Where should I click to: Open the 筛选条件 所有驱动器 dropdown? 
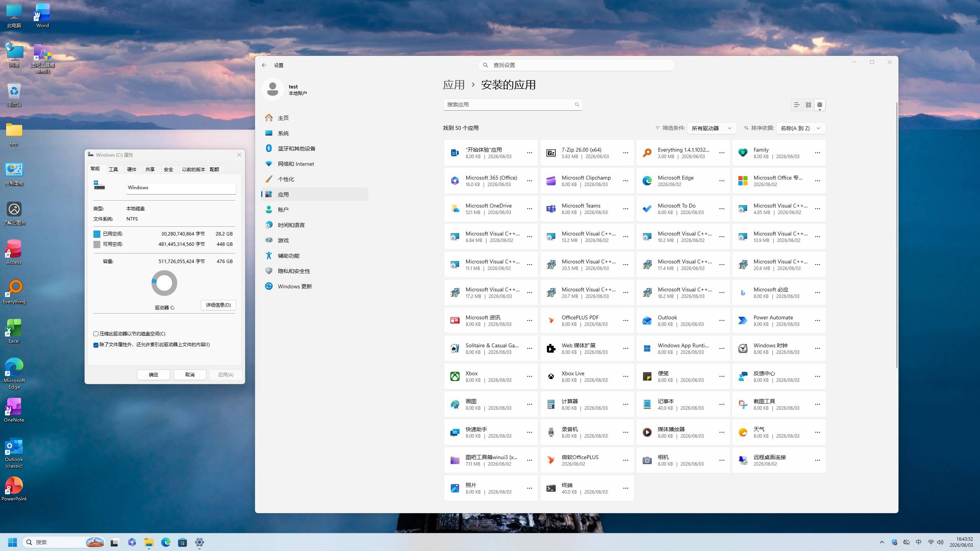(x=712, y=128)
